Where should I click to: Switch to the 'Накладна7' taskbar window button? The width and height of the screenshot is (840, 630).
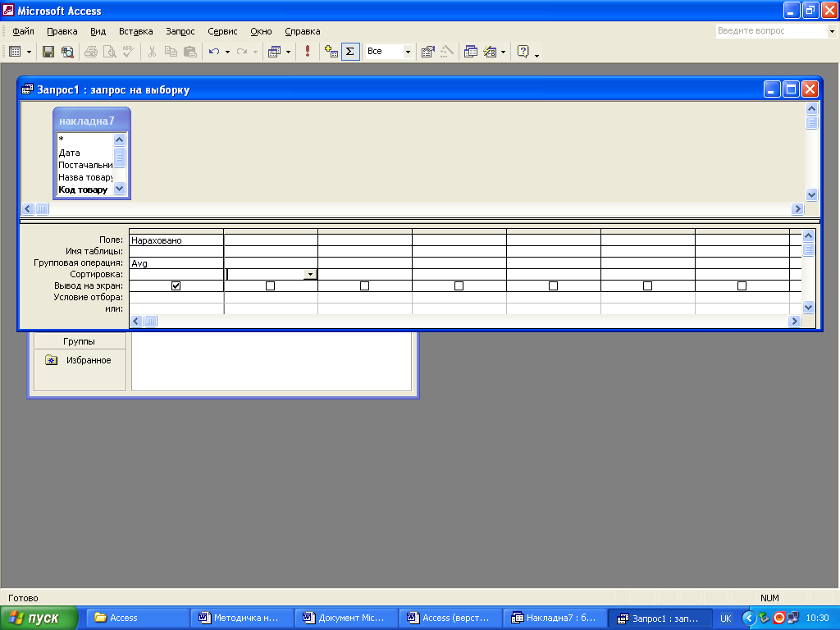click(x=555, y=618)
